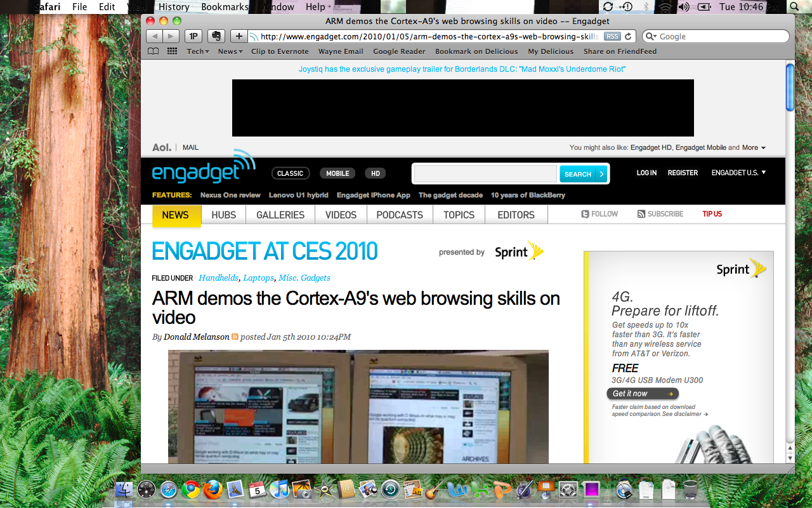
Task: Open Google Chrome from the dock
Action: click(190, 490)
